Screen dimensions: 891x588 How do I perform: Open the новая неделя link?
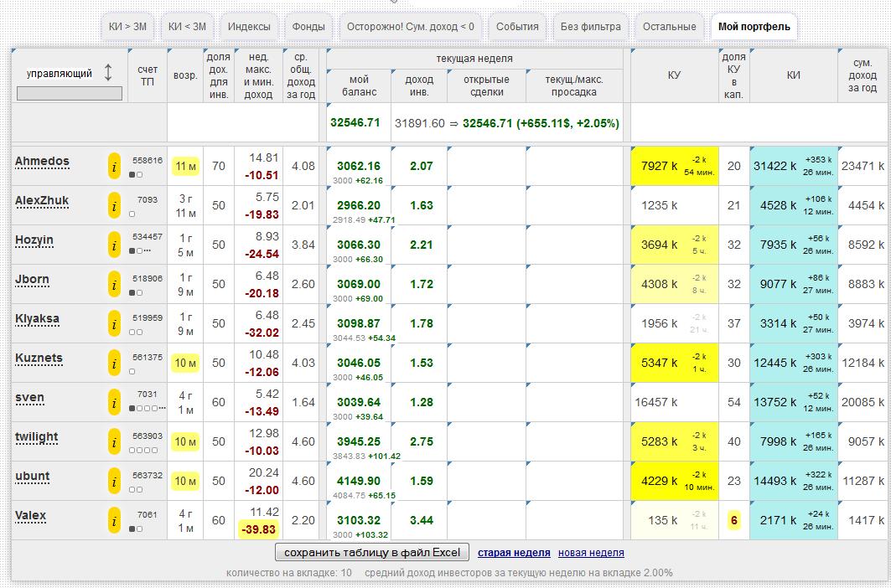[x=591, y=553]
